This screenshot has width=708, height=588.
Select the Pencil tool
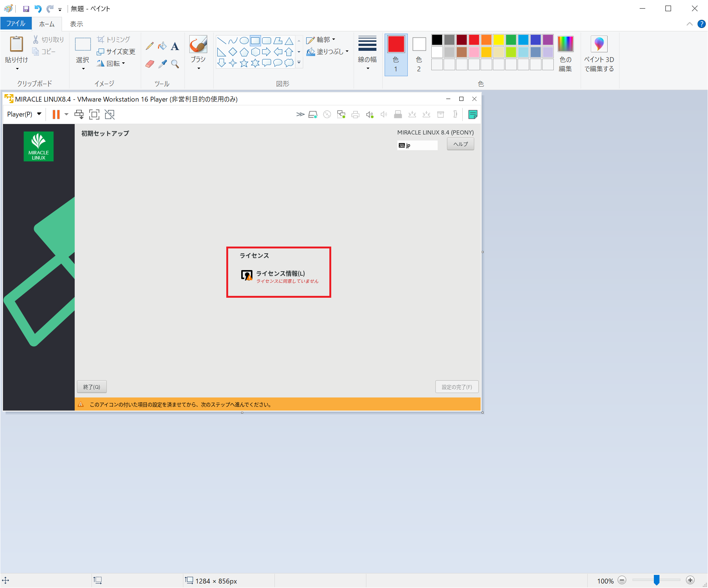click(150, 46)
